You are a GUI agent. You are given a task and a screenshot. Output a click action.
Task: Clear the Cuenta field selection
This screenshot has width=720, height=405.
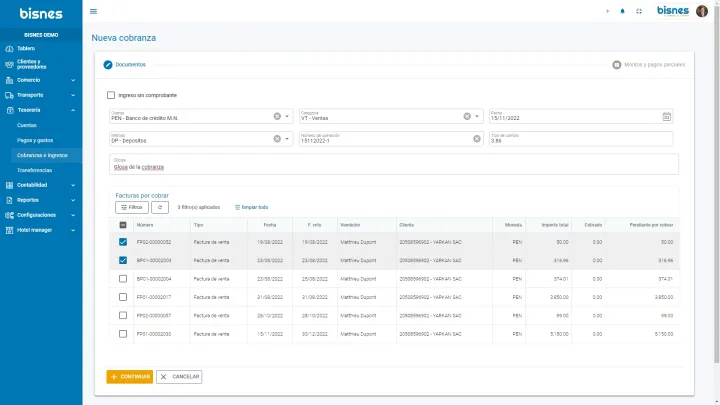click(x=277, y=116)
